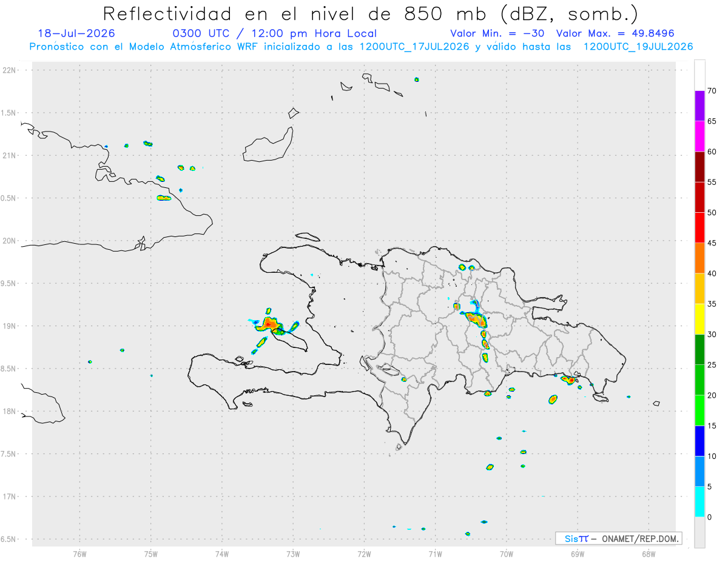Click the '19N' latitude label
This screenshot has width=728, height=562.
pyautogui.click(x=10, y=326)
